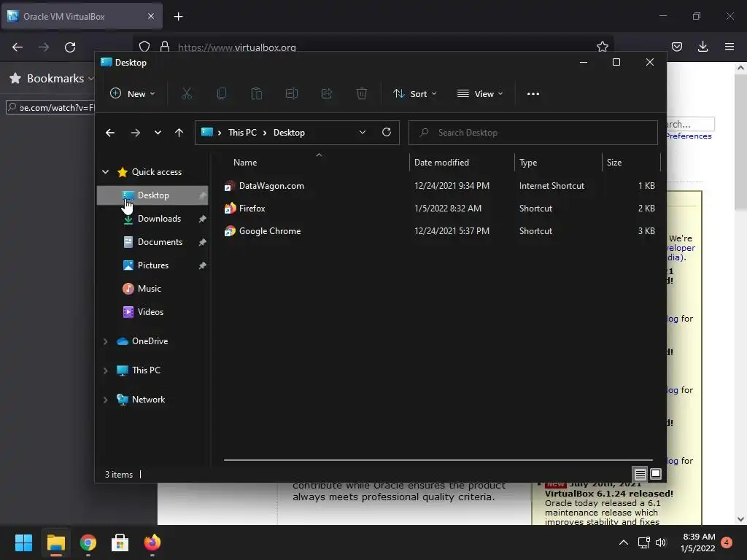Expand the This PC tree node
Image resolution: width=747 pixels, height=560 pixels.
coord(105,370)
